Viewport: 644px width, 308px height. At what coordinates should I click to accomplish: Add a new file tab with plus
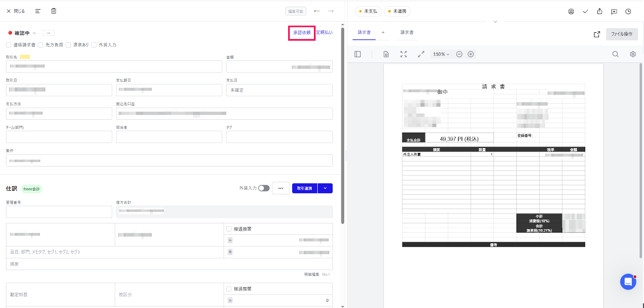click(x=383, y=32)
